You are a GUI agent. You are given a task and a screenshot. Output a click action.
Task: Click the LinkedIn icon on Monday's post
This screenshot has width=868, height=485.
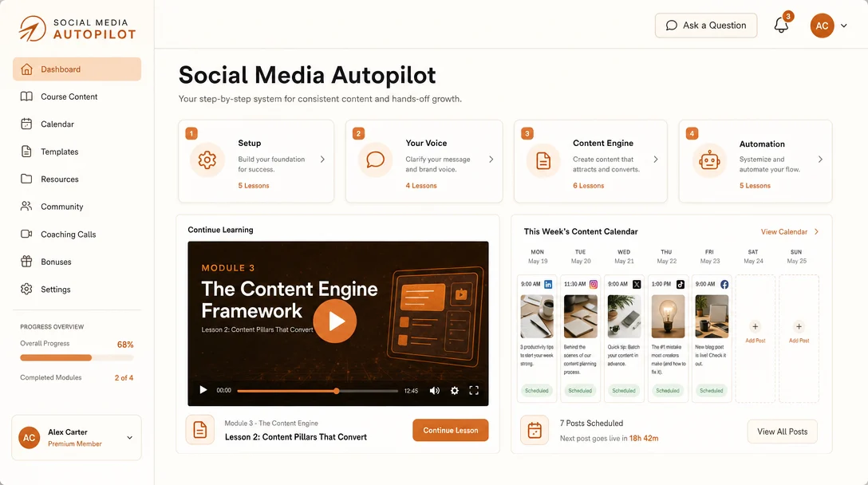click(548, 284)
